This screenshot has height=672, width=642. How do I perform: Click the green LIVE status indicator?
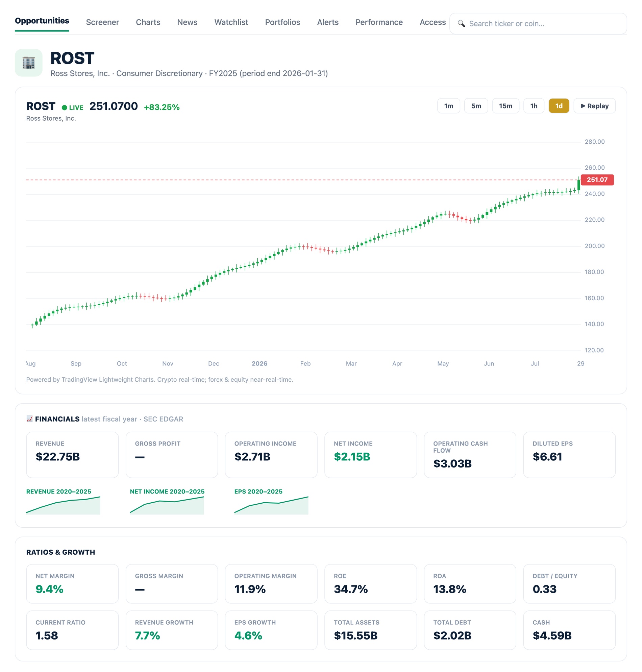[x=73, y=107]
